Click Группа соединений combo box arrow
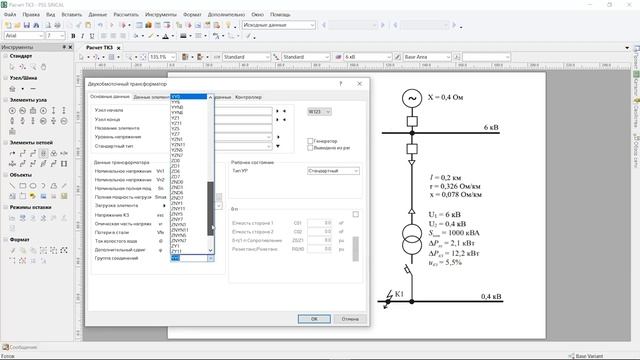The image size is (640, 360). pos(211,258)
